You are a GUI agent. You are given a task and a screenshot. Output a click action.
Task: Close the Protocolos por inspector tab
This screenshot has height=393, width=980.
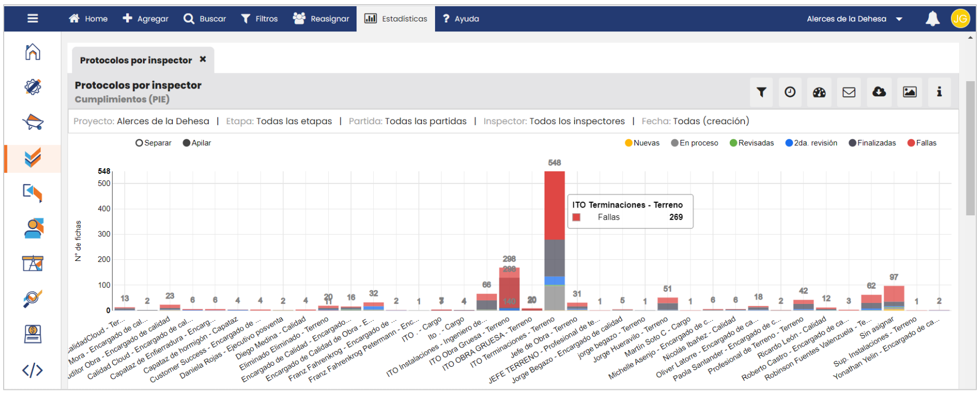[203, 59]
